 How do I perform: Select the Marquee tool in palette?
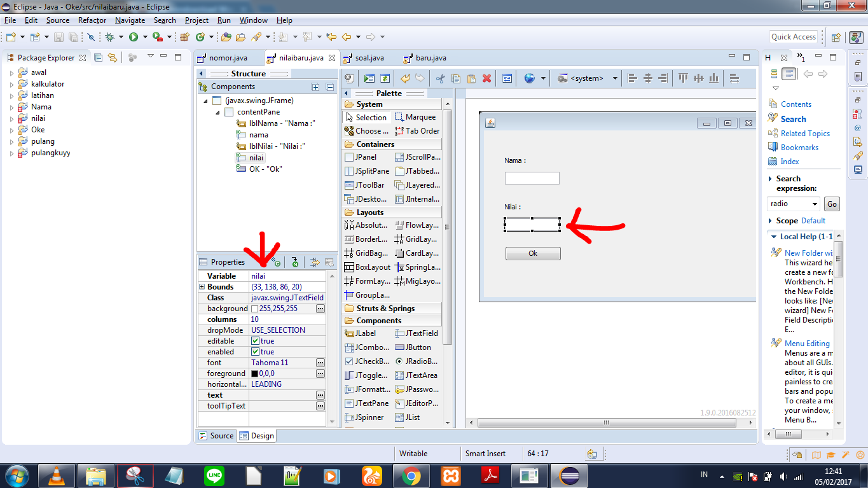pyautogui.click(x=415, y=117)
